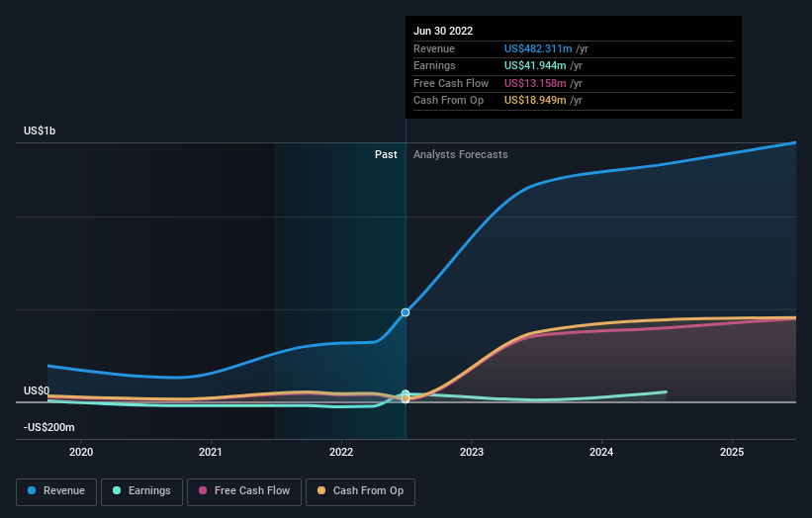Click the Cash From Op orange data point
Viewport: 812px width, 518px height.
click(406, 399)
